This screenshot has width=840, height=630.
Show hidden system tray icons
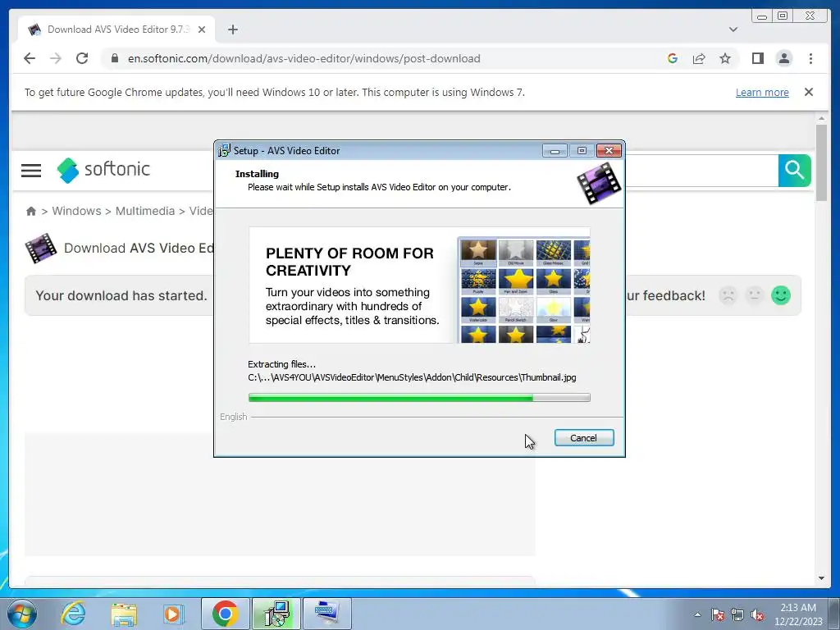pos(697,614)
